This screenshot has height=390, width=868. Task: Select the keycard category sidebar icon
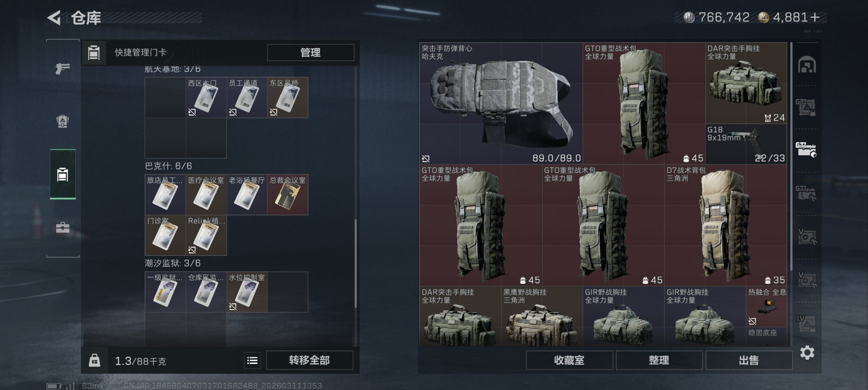point(63,174)
